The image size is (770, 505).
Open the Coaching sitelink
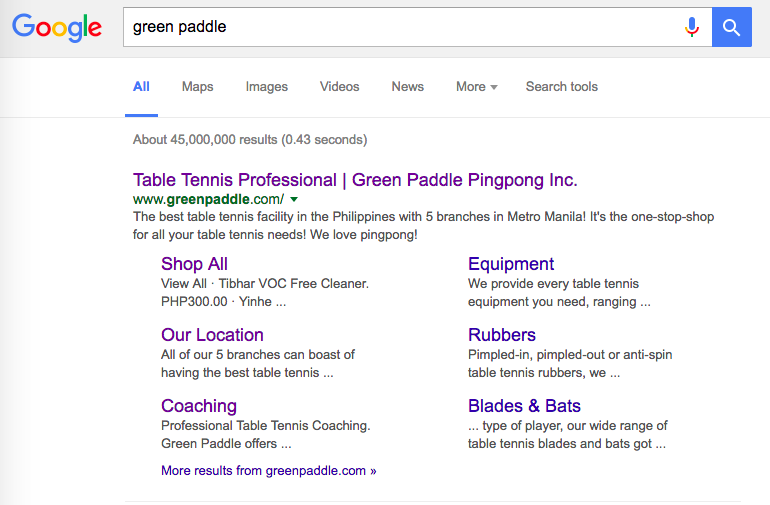(x=199, y=406)
